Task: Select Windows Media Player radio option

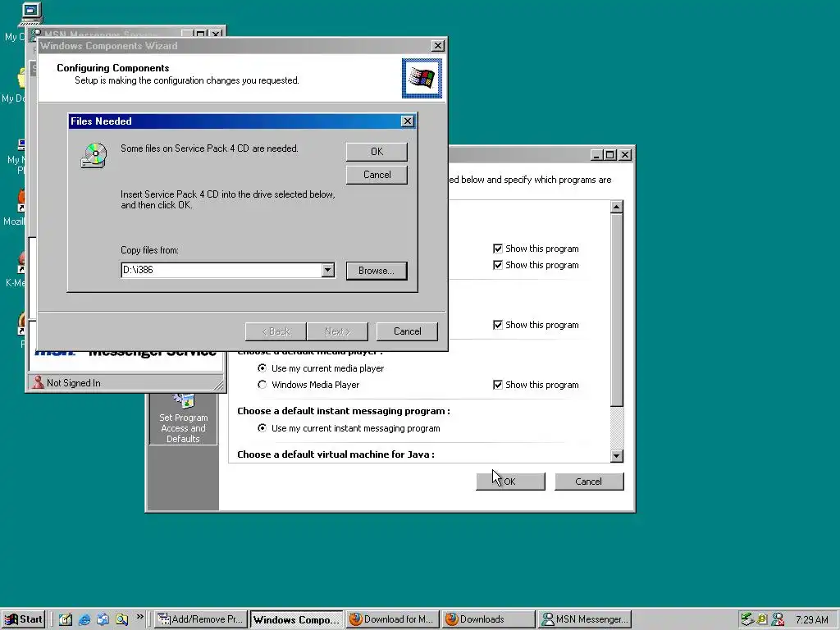Action: point(262,385)
